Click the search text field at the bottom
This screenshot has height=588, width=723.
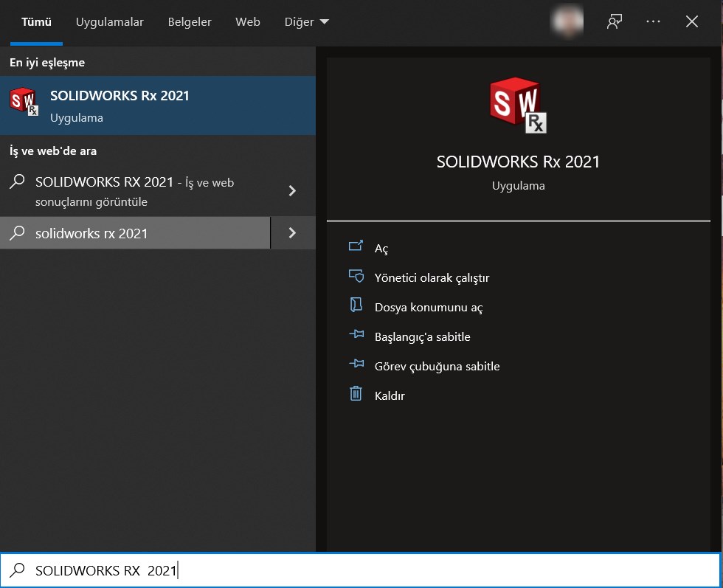pyautogui.click(x=361, y=570)
